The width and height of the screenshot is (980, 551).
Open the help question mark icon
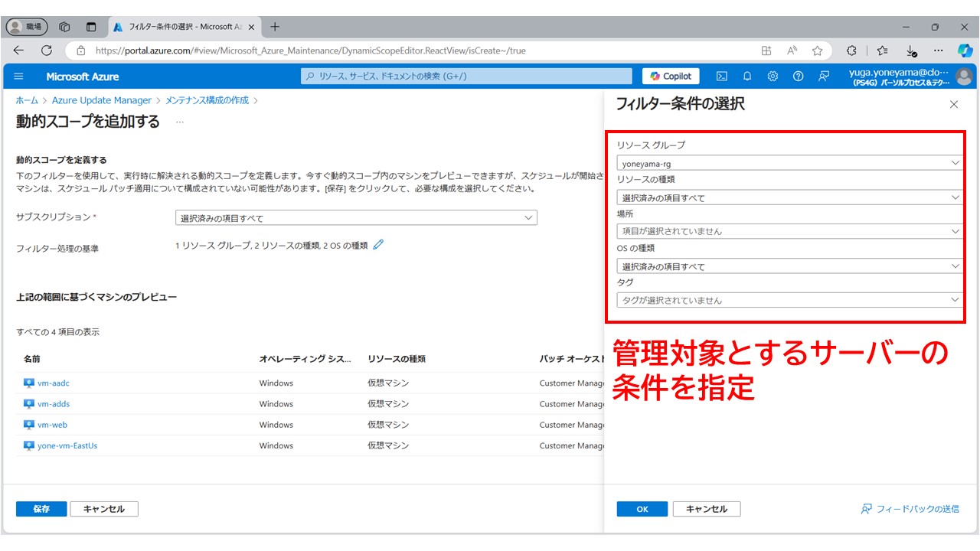point(797,76)
